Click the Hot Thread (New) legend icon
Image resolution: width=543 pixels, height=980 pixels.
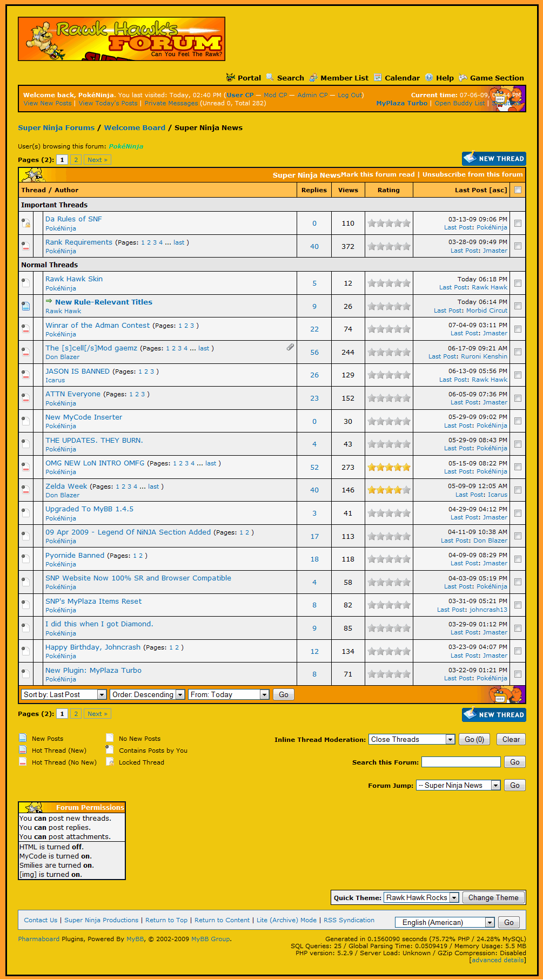23,749
